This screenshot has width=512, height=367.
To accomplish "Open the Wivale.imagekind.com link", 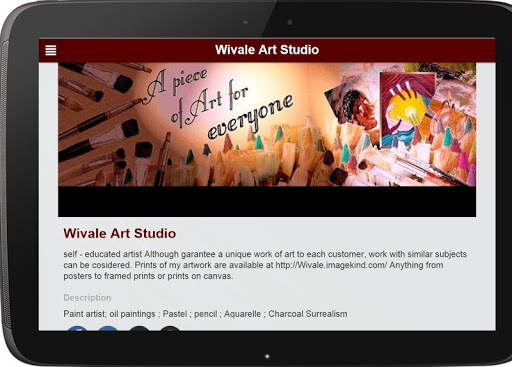I will click(331, 265).
